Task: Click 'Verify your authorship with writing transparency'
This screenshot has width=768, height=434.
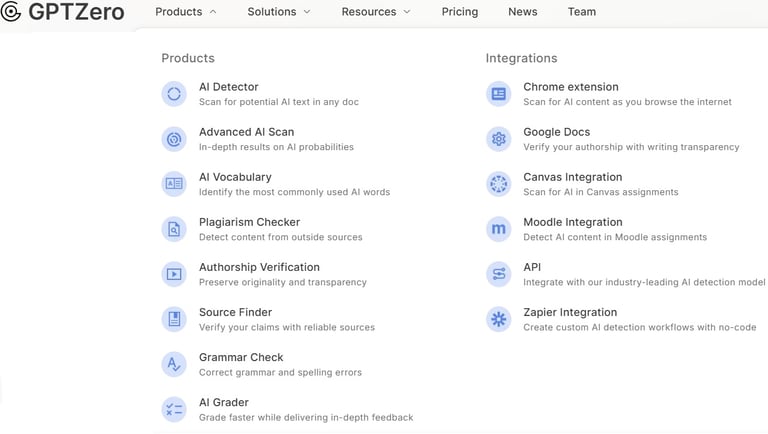Action: 631,147
